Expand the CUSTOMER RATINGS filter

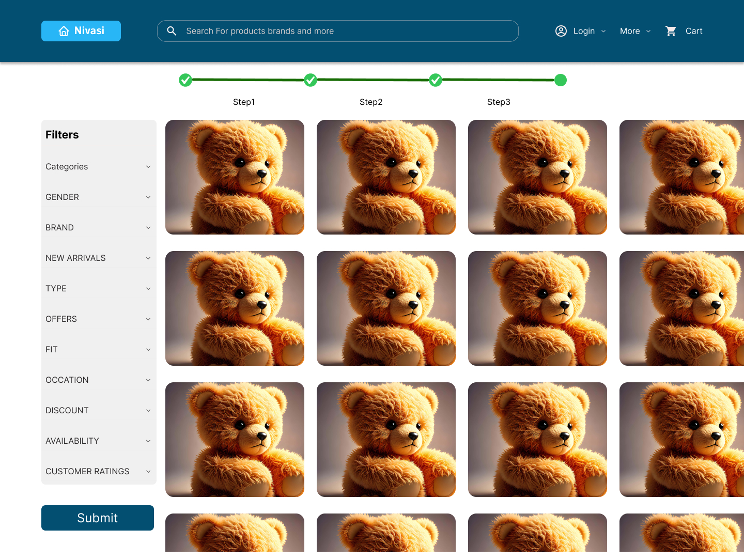tap(98, 471)
